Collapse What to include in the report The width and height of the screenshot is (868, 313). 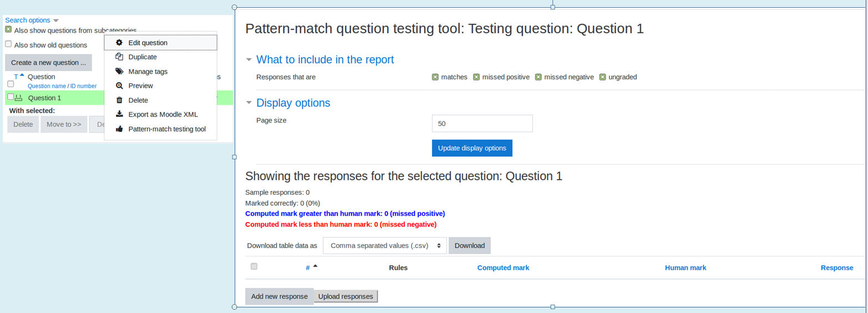coord(325,59)
